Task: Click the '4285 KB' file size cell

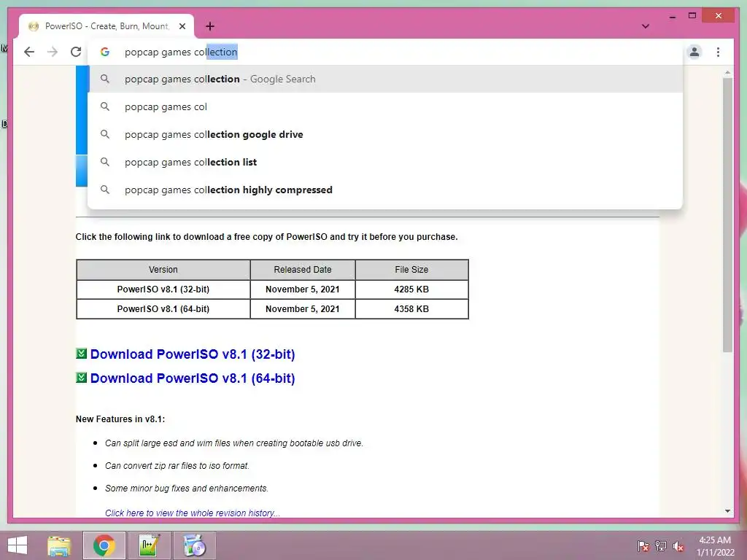Action: 411,289
